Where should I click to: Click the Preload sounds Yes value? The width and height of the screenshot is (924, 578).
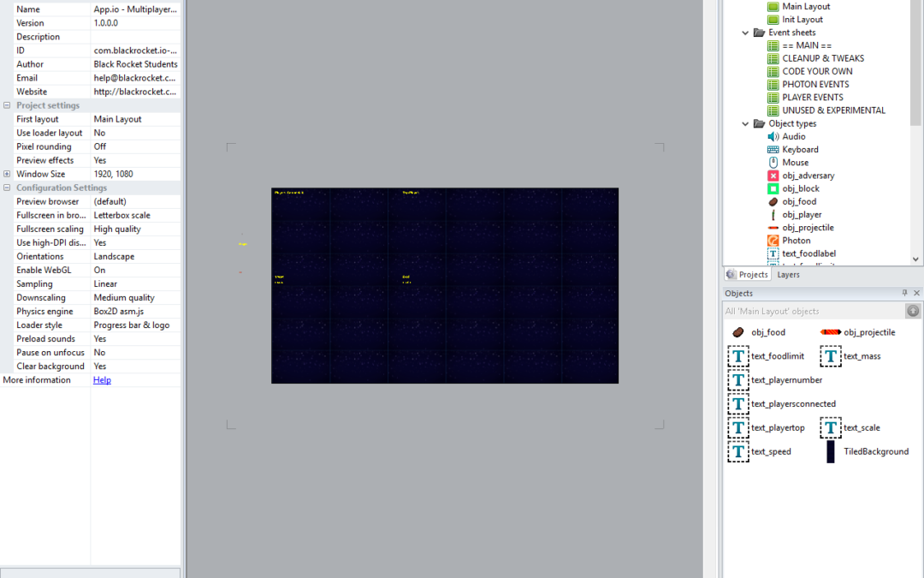(x=136, y=338)
